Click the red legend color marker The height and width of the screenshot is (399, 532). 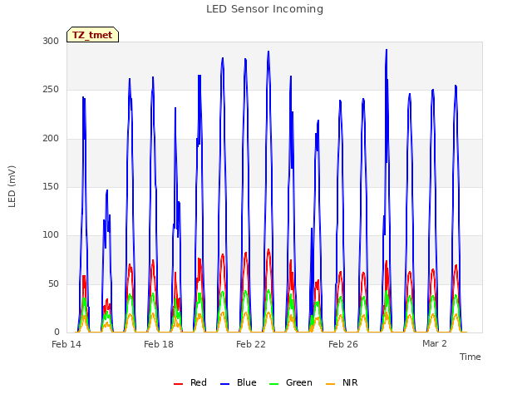pyautogui.click(x=178, y=384)
